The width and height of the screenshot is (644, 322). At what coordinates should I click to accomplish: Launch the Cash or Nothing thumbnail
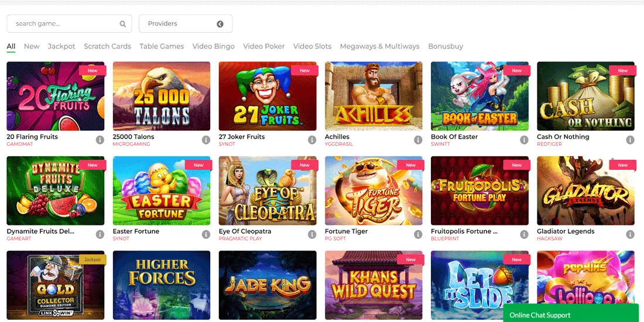pyautogui.click(x=585, y=96)
